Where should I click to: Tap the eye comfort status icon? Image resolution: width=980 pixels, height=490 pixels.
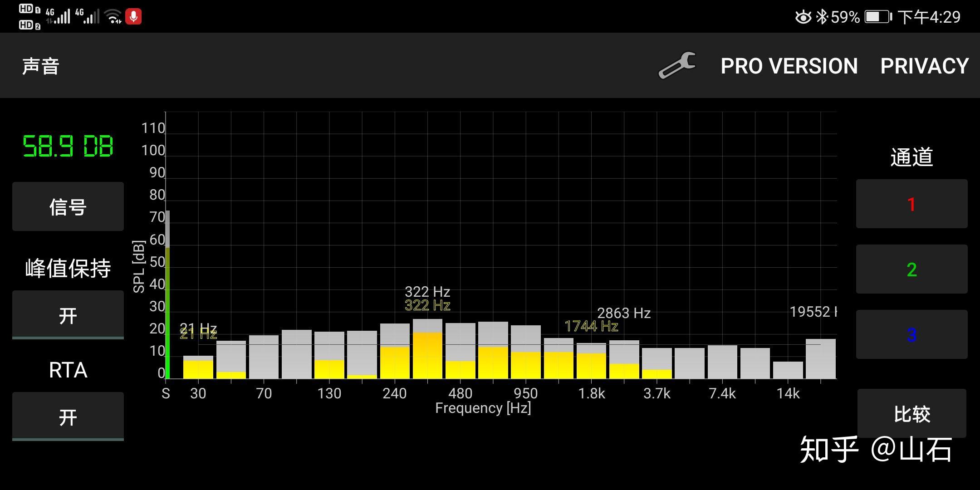tap(803, 17)
